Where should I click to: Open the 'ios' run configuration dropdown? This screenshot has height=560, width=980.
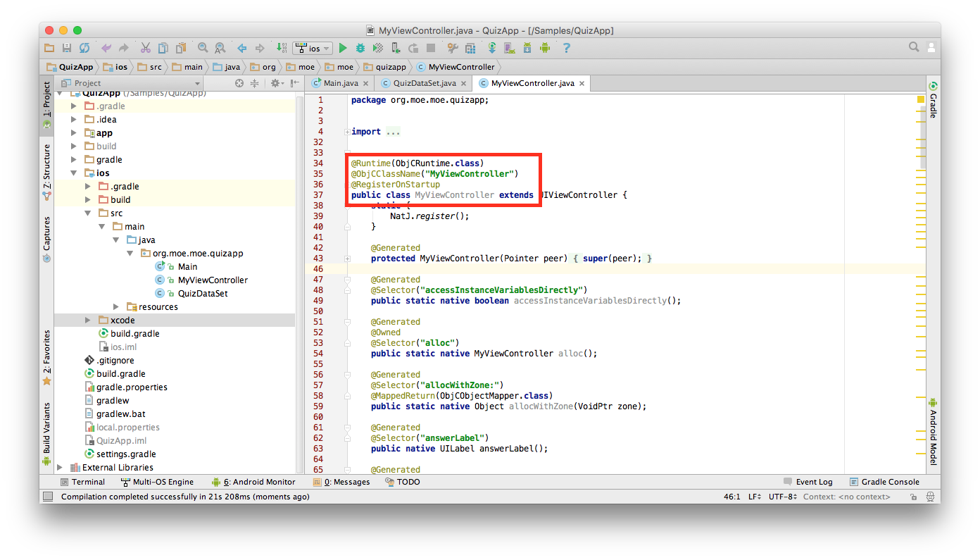point(313,48)
